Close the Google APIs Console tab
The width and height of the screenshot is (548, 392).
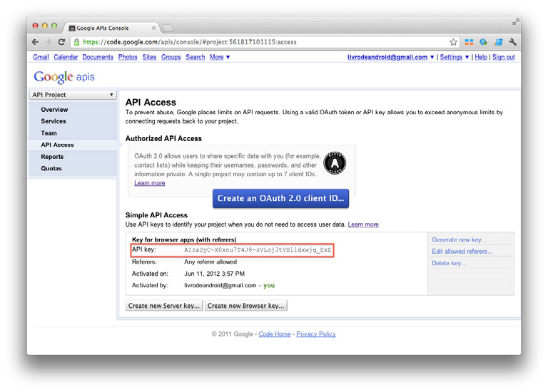pyautogui.click(x=153, y=28)
